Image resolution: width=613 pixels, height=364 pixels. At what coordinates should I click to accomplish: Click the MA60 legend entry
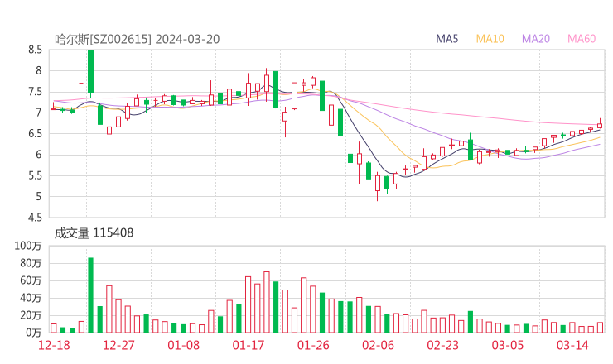[582, 39]
